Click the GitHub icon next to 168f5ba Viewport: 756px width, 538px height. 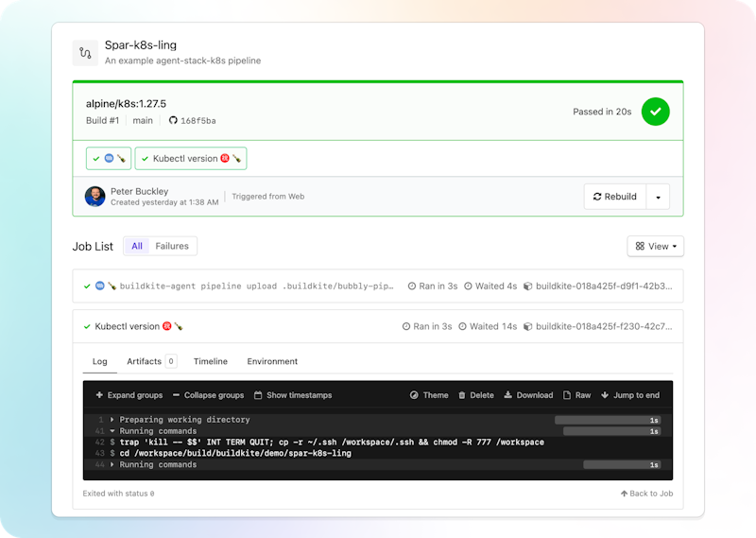click(173, 120)
